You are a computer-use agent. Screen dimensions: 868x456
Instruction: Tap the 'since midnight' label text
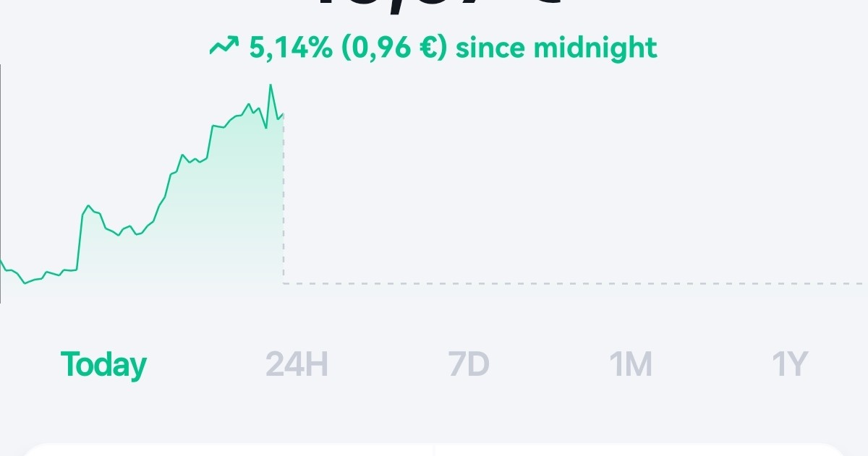[x=556, y=48]
